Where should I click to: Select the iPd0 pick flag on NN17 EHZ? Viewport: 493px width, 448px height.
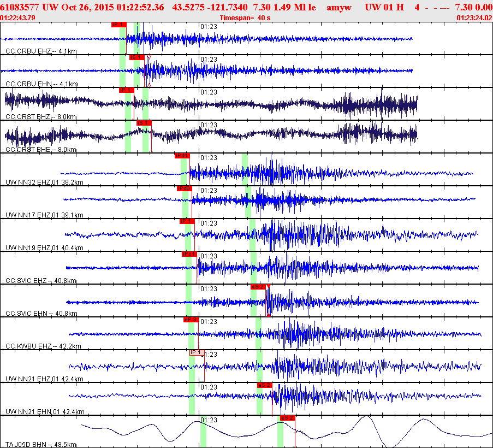[184, 188]
